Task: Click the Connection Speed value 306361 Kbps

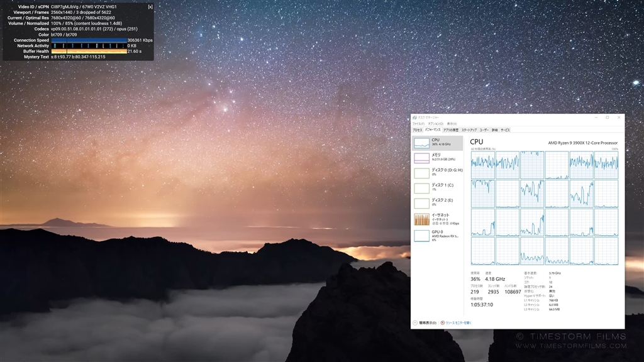Action: click(x=140, y=40)
